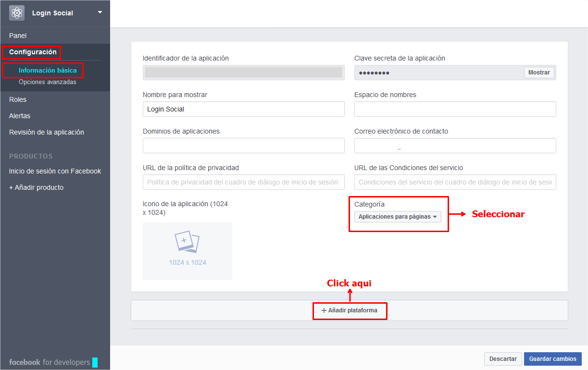Image resolution: width=588 pixels, height=370 pixels.
Task: Click the Facebook for developers logo
Action: [x=49, y=362]
